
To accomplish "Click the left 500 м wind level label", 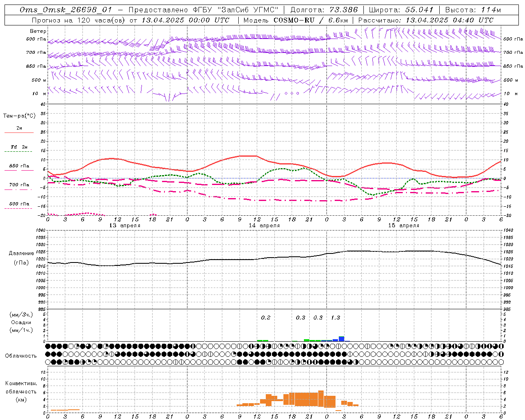I will 39,80.
